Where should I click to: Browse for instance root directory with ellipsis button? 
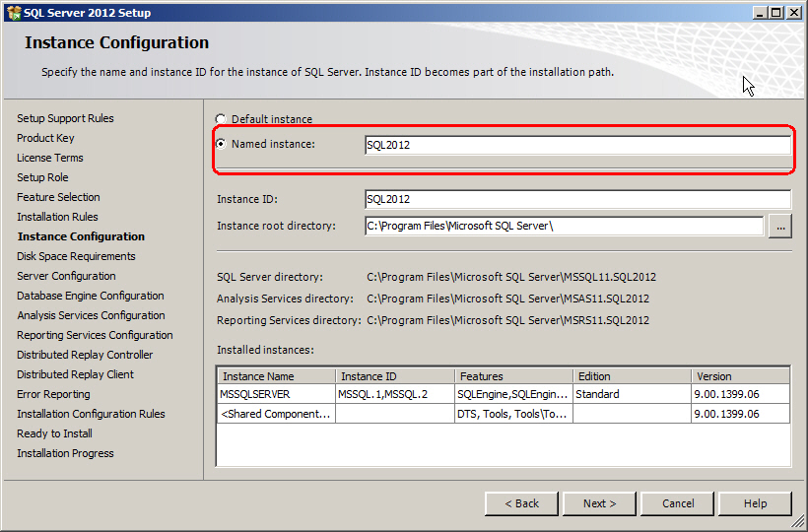[780, 226]
